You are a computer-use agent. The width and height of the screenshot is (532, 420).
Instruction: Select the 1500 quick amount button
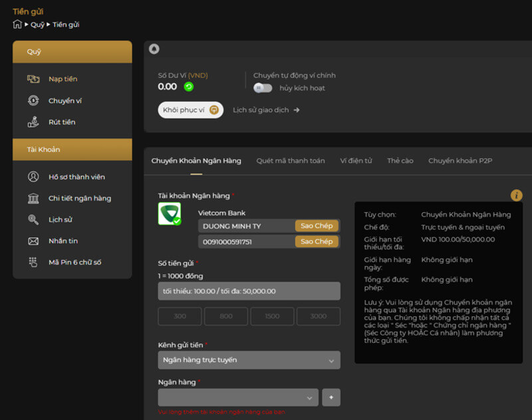coord(272,316)
